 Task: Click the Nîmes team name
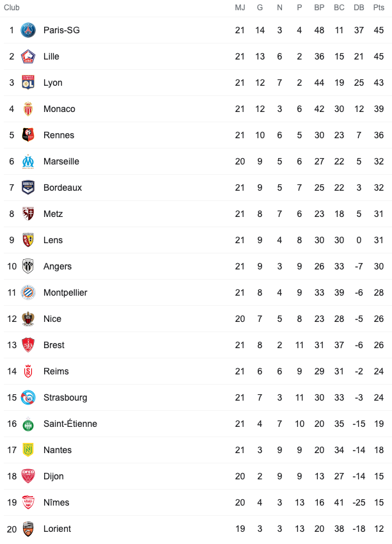(x=56, y=502)
